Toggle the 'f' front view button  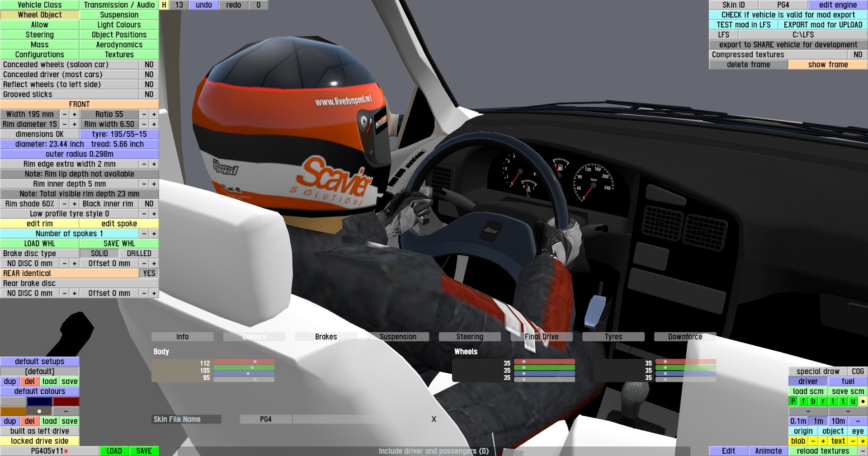pos(803,401)
